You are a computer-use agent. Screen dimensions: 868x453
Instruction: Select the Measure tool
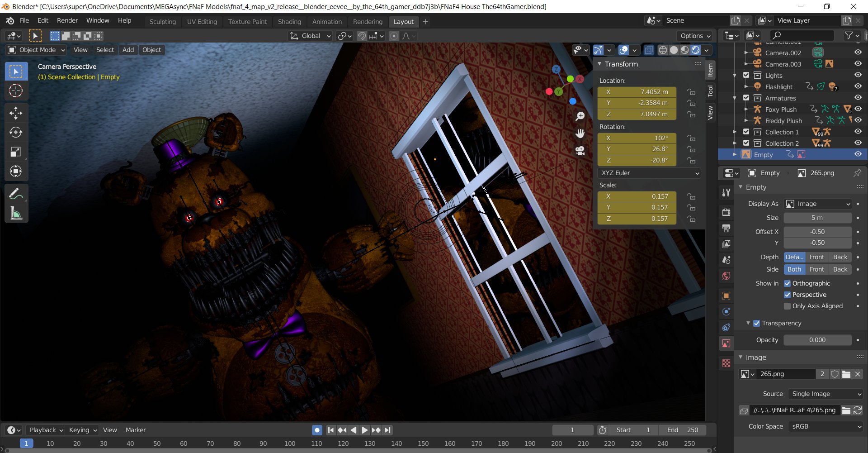pos(16,213)
